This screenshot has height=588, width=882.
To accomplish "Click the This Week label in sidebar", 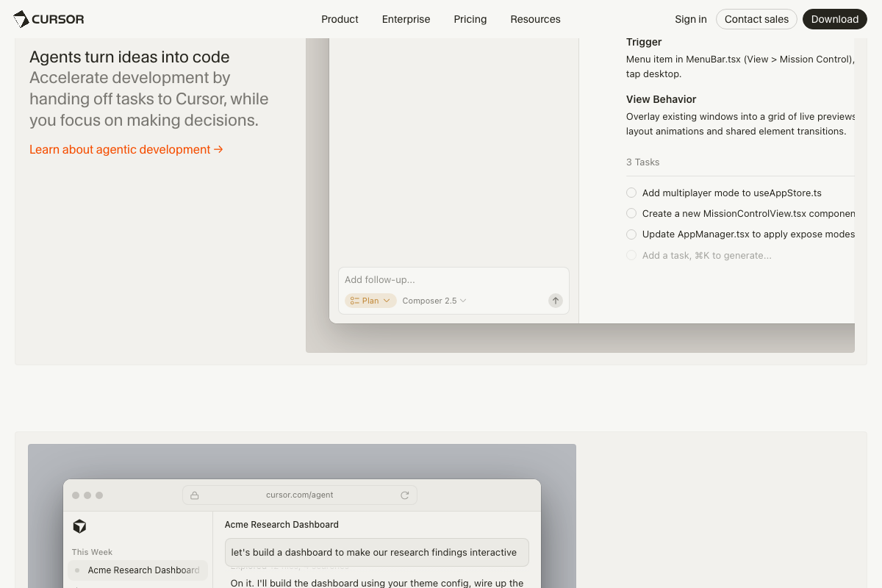I will pos(92,552).
